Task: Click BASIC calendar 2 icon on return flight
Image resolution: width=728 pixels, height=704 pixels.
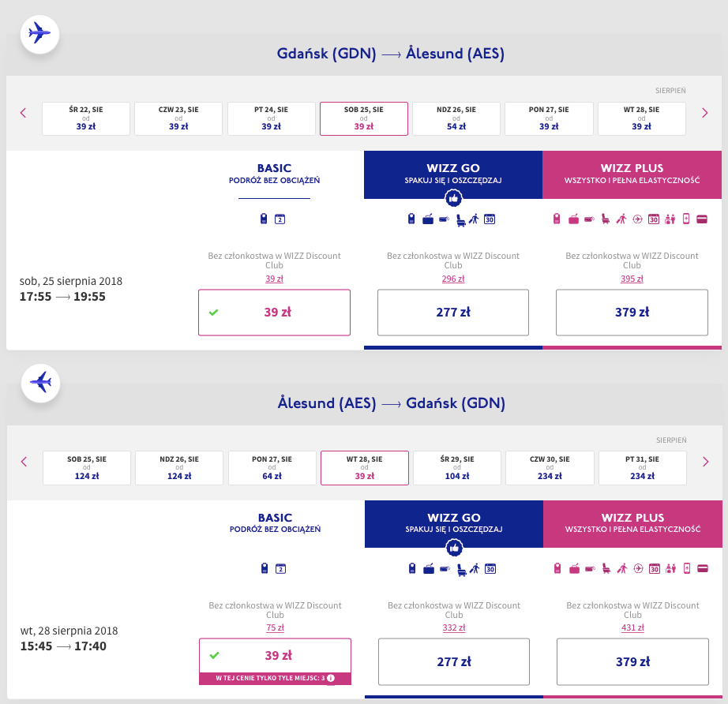Action: pyautogui.click(x=280, y=569)
